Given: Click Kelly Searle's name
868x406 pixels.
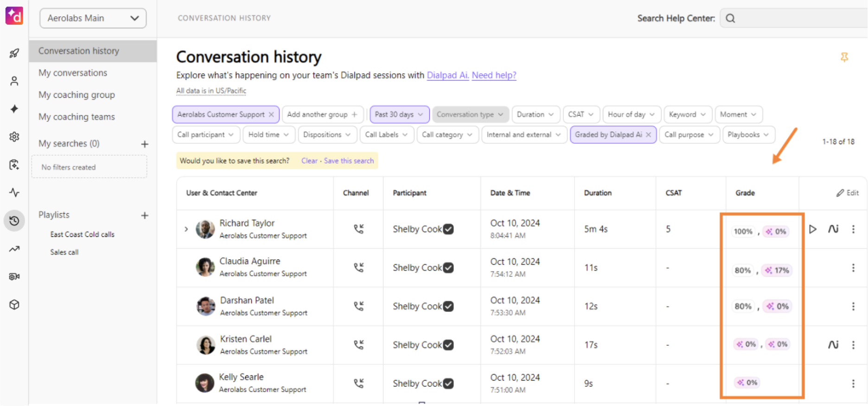Looking at the screenshot, I should [x=241, y=377].
